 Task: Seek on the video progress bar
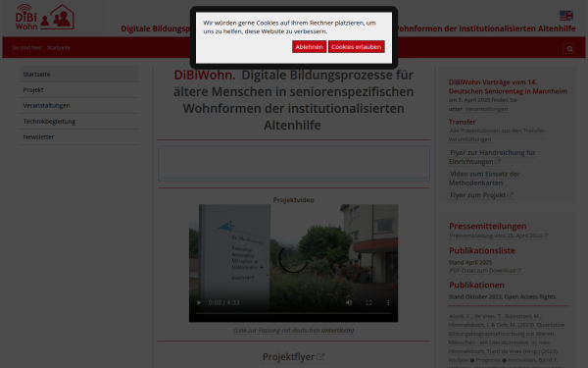click(x=293, y=313)
